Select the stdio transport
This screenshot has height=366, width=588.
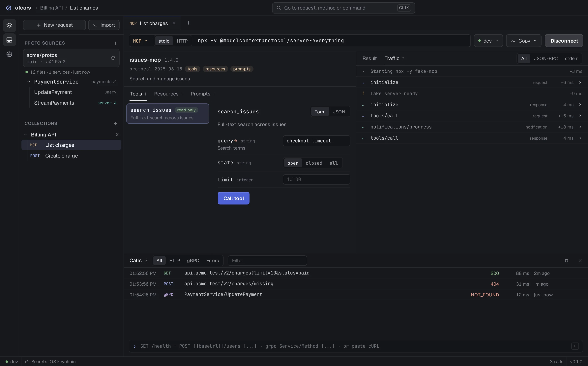(164, 41)
